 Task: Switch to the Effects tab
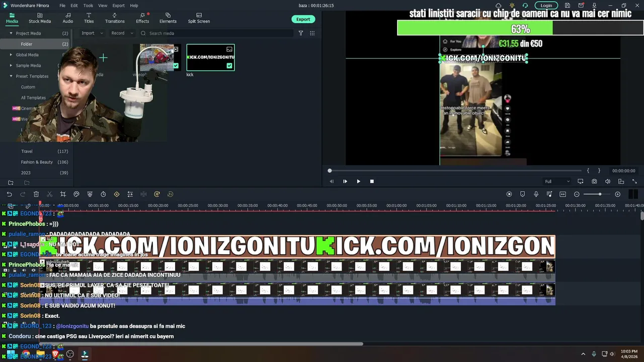(142, 18)
